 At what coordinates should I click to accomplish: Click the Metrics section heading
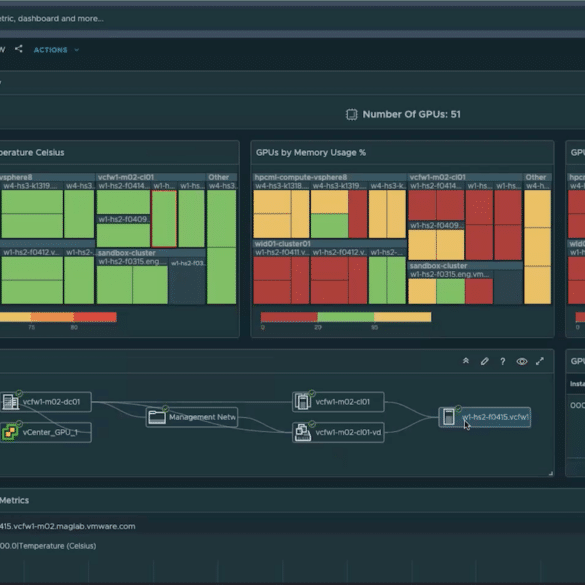point(14,500)
